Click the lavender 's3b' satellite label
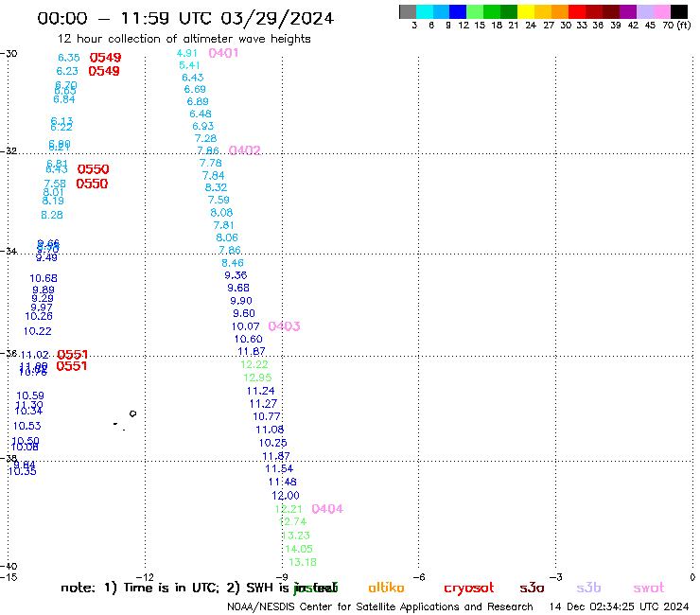The height and width of the screenshot is (615, 700). tap(588, 588)
